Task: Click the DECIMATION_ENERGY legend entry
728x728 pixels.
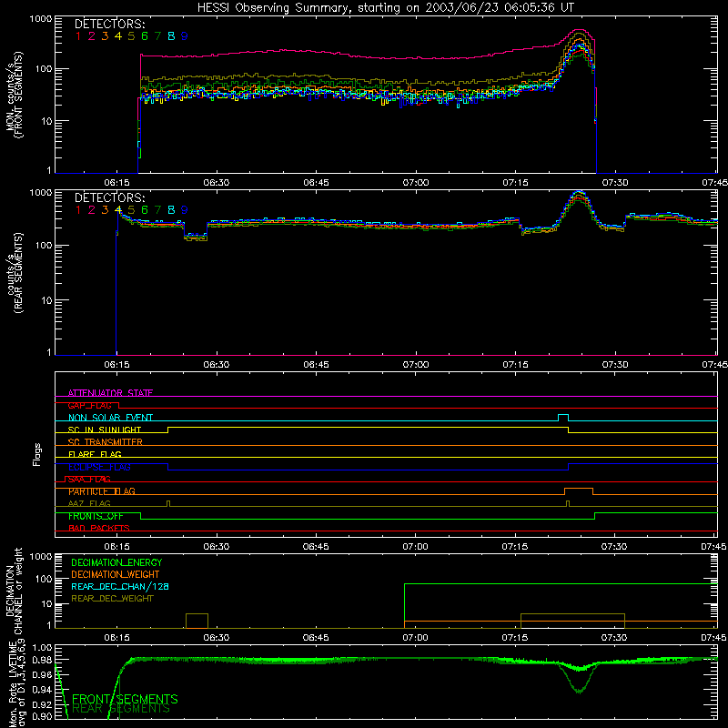Action: [x=116, y=562]
